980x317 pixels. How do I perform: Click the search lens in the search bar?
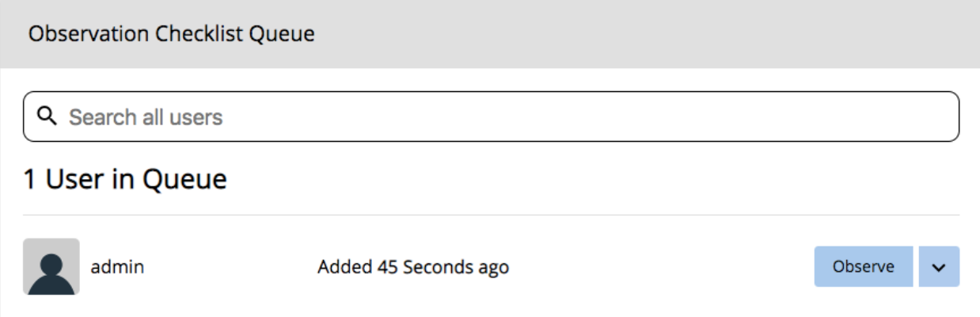[47, 117]
